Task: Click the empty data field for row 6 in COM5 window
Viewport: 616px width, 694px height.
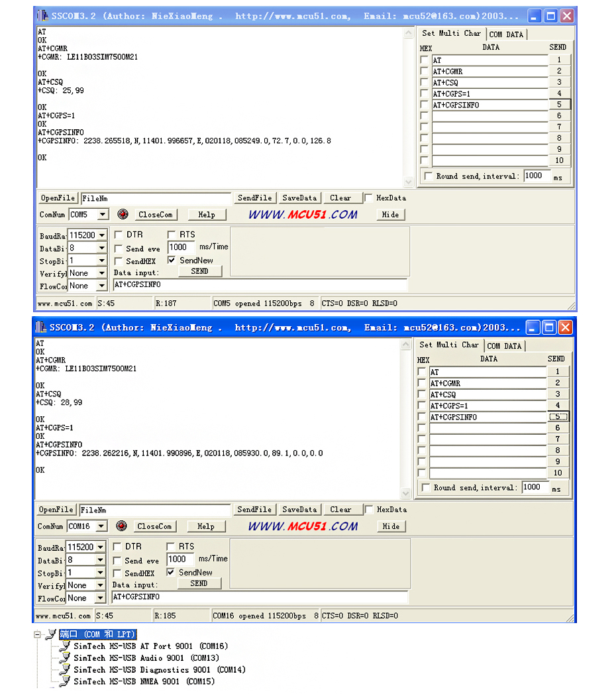Action: tap(490, 116)
